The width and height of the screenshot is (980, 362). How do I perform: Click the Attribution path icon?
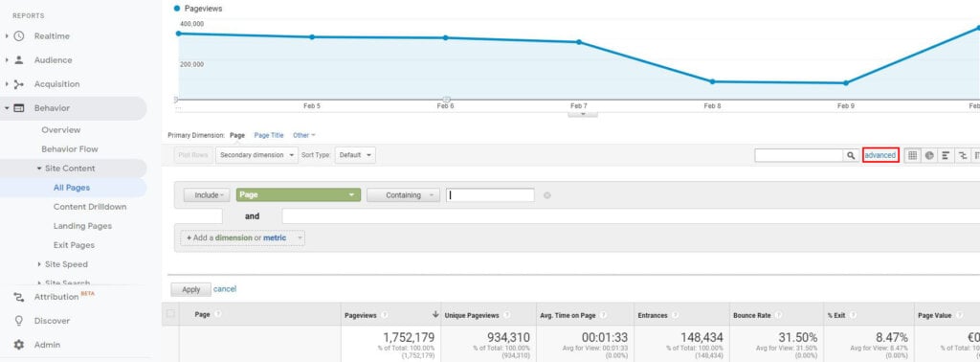(19, 297)
